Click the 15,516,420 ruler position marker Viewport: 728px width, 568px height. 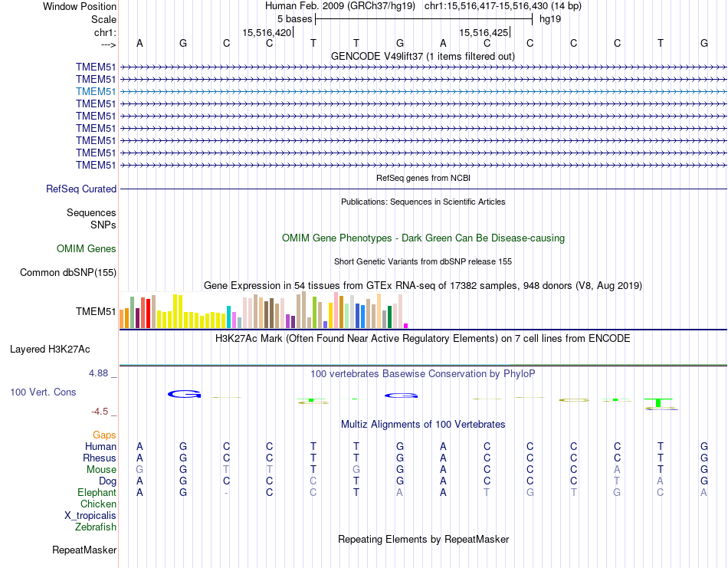tap(267, 32)
